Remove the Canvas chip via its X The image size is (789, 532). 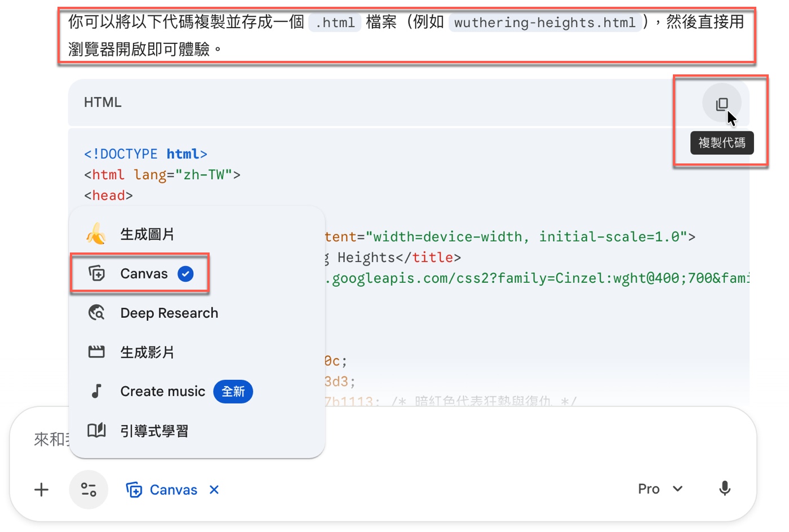coord(214,489)
